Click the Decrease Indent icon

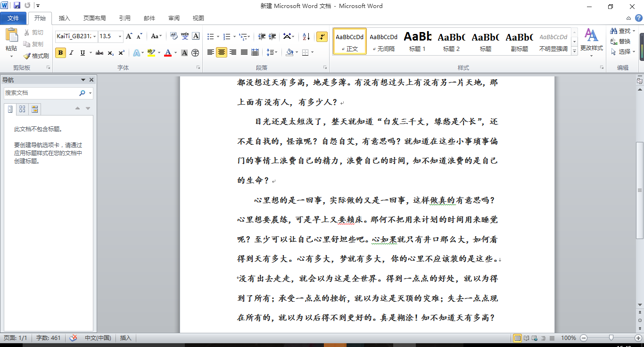(x=262, y=36)
